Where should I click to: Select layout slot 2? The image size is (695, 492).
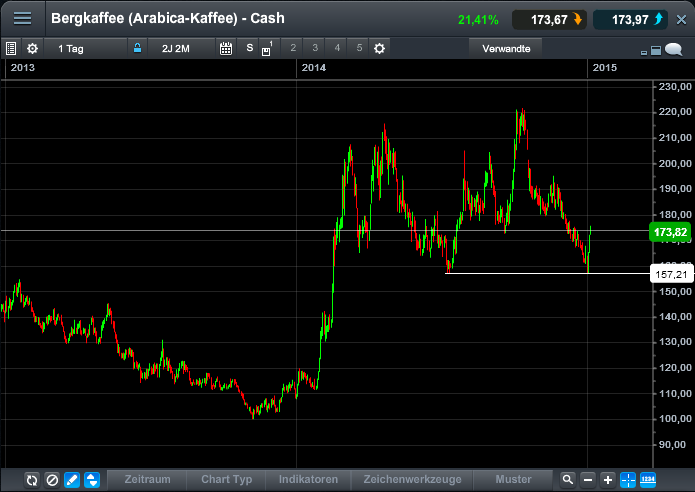click(293, 48)
